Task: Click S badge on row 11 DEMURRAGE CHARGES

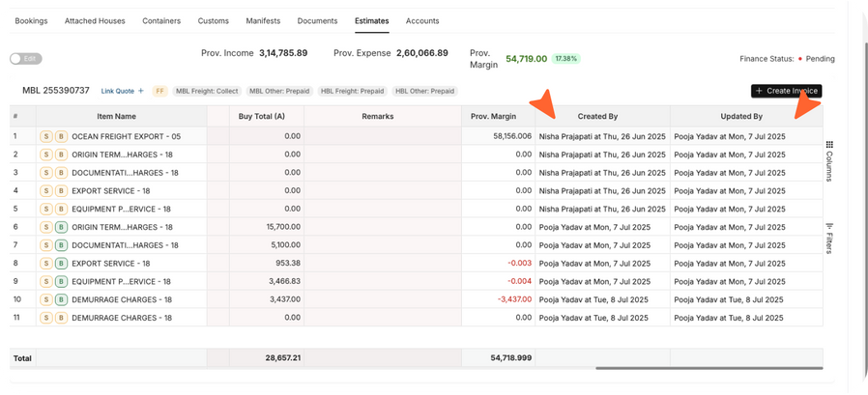Action: 46,318
